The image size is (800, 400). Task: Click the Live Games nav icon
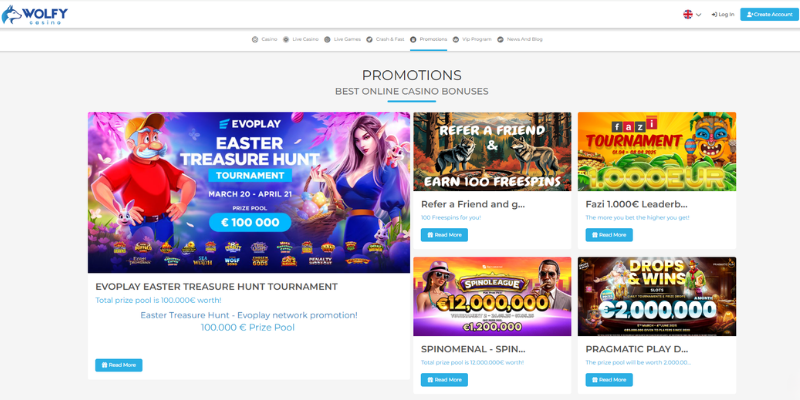tap(327, 39)
